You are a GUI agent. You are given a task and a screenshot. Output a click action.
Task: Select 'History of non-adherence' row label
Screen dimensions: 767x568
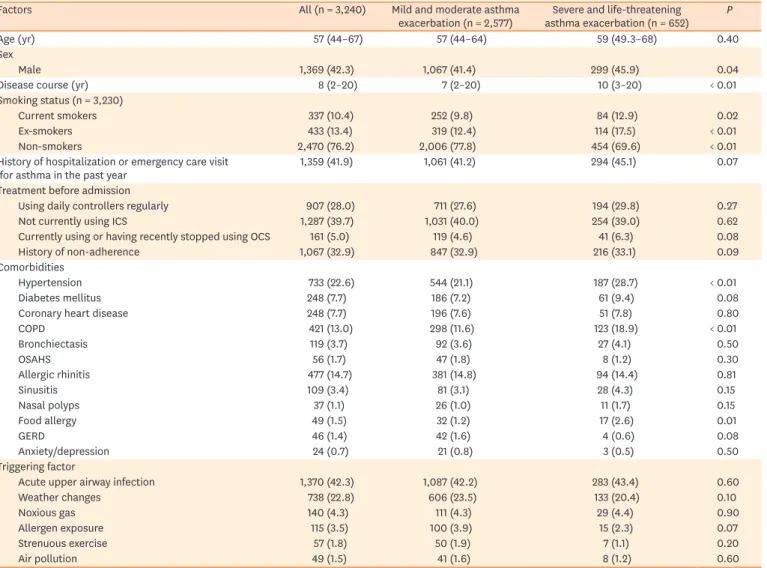(79, 252)
